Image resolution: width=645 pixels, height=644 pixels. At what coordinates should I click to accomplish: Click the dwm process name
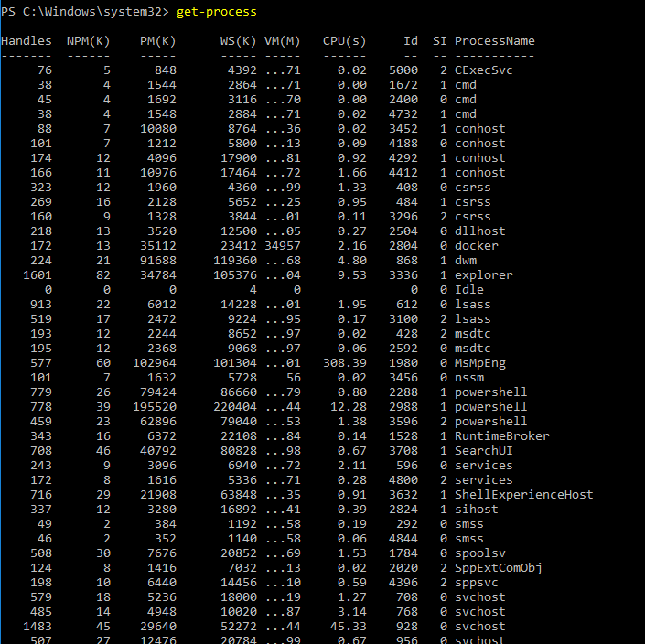pyautogui.click(x=466, y=261)
